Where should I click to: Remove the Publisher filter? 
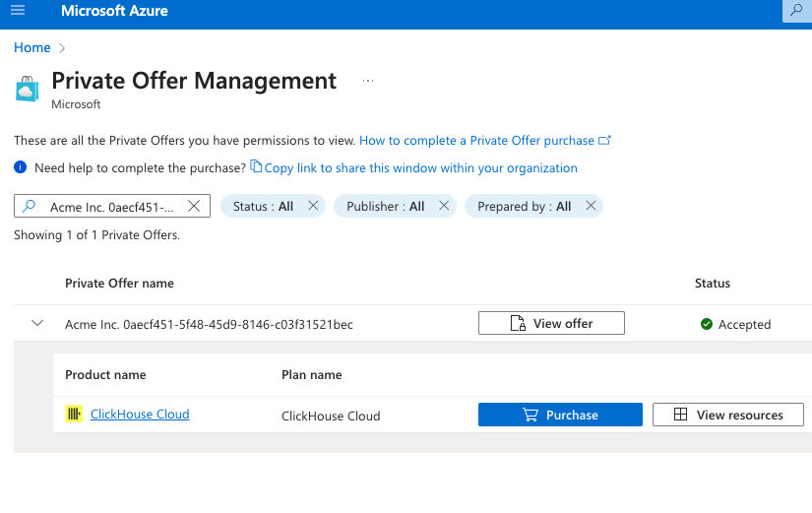click(444, 206)
